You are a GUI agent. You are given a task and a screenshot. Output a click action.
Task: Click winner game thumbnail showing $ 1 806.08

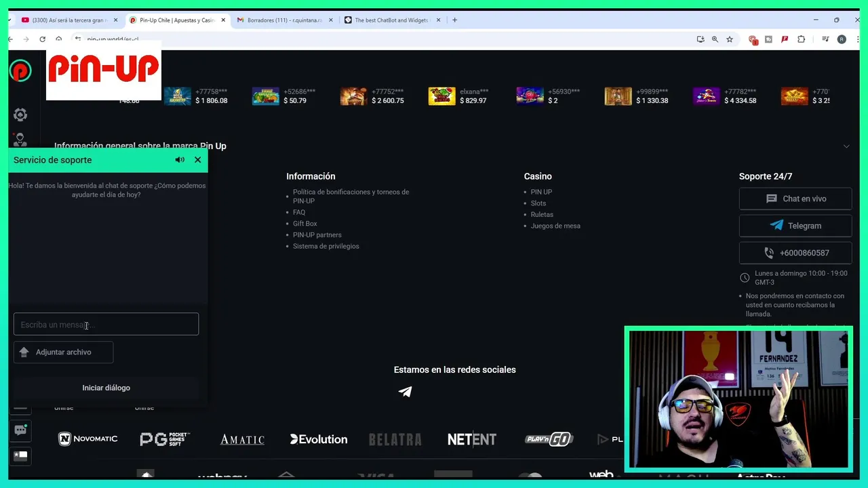(x=178, y=96)
